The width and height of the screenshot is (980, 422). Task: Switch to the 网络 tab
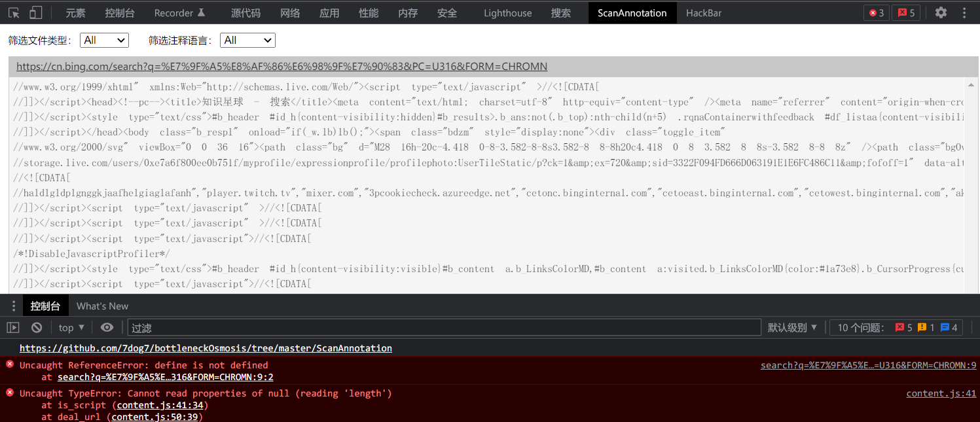(x=290, y=13)
